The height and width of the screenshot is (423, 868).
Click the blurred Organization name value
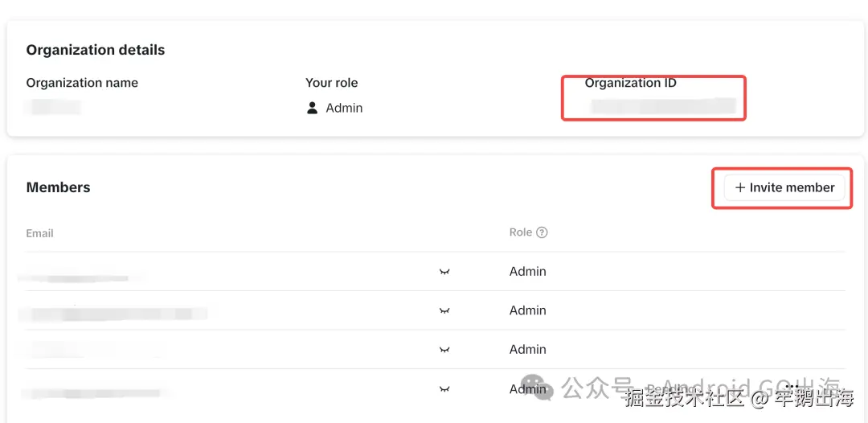53,107
